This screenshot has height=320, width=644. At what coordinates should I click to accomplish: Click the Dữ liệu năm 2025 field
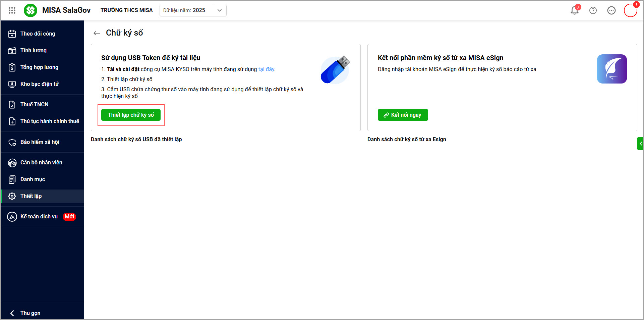coord(186,10)
